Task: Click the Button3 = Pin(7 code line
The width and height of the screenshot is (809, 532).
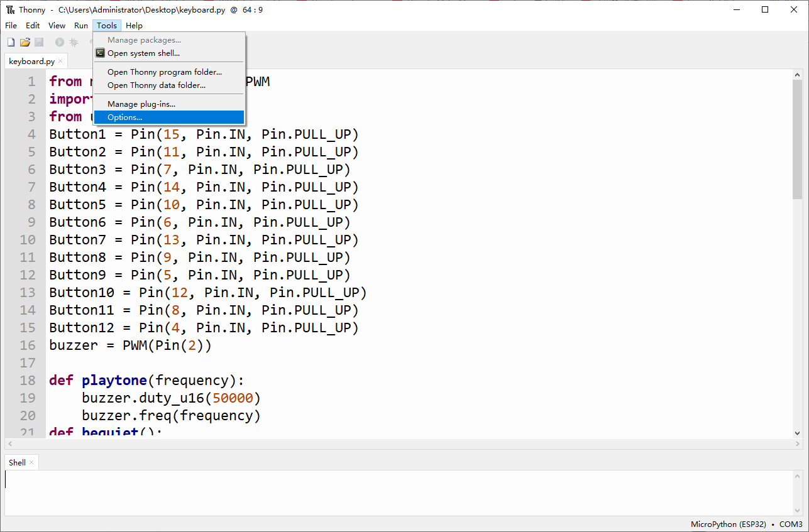Action: click(200, 170)
